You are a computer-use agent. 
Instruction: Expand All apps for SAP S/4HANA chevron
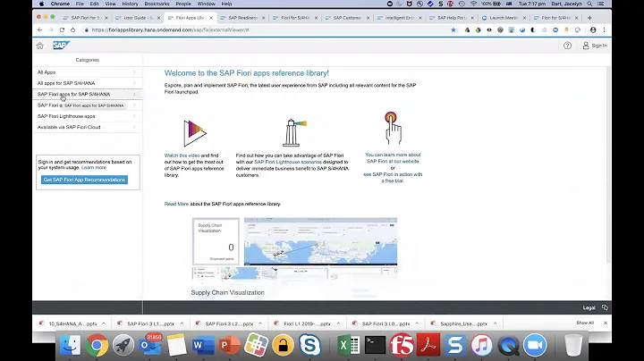pyautogui.click(x=134, y=83)
